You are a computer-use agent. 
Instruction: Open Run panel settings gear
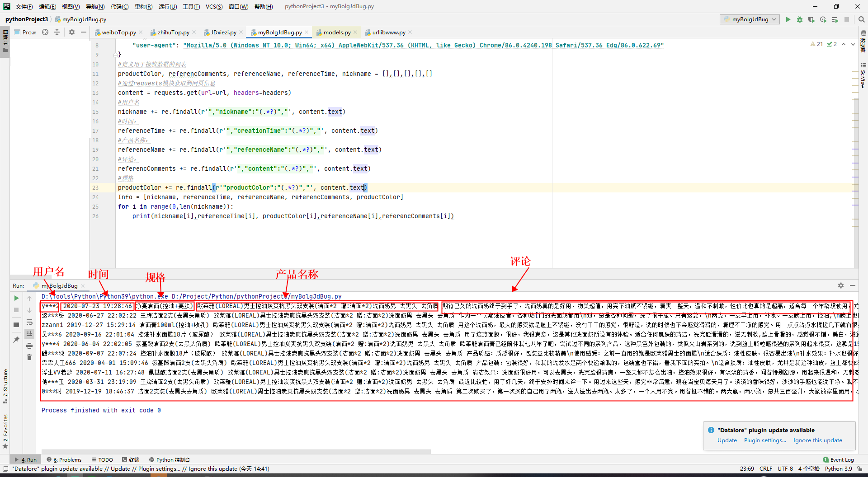click(841, 285)
